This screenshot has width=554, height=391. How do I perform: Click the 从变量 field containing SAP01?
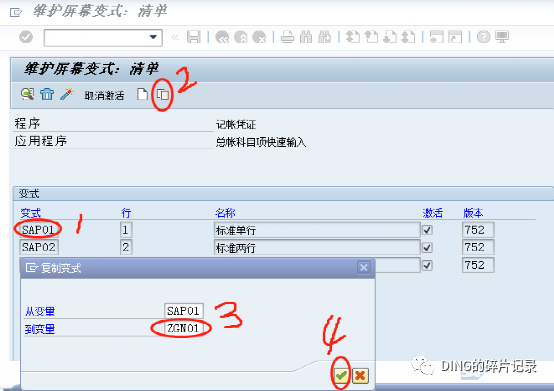tap(184, 311)
